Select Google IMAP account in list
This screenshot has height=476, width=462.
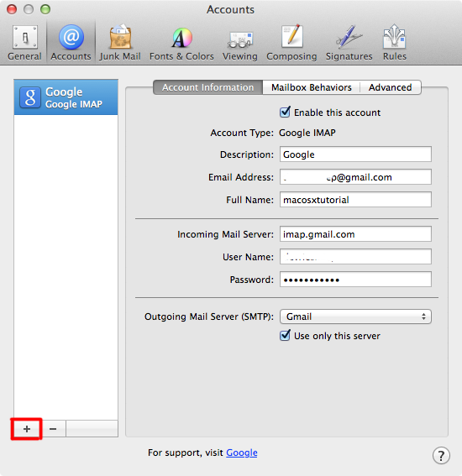66,97
